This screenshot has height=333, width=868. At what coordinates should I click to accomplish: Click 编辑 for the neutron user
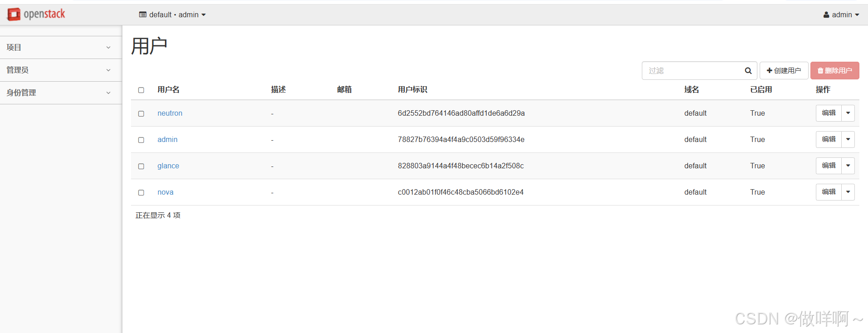tap(829, 113)
